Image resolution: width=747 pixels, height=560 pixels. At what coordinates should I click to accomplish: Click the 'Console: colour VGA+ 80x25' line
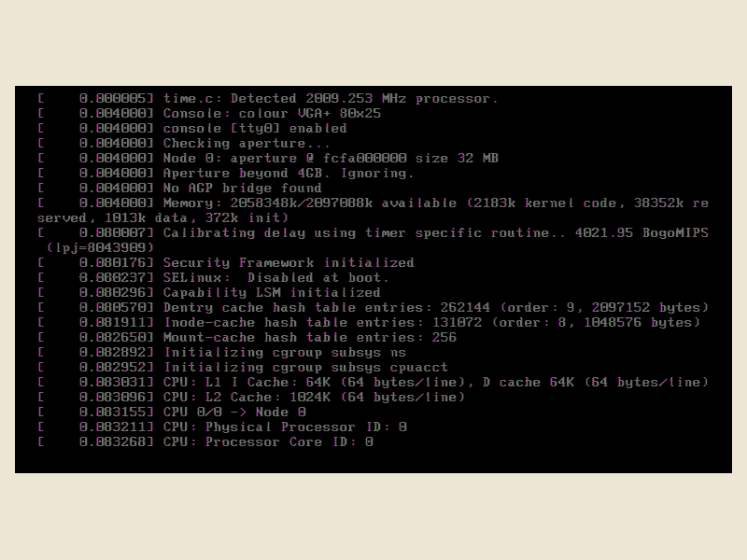pos(209,113)
